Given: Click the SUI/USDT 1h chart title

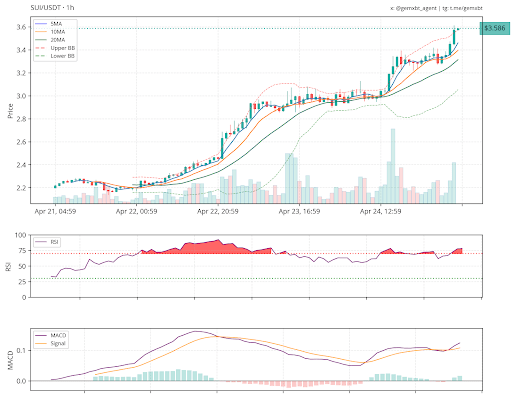Looking at the screenshot, I should [x=52, y=7].
